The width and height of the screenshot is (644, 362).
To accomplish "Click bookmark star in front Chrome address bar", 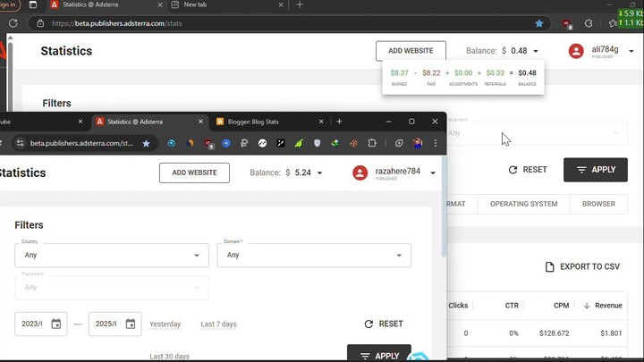I will 146,143.
